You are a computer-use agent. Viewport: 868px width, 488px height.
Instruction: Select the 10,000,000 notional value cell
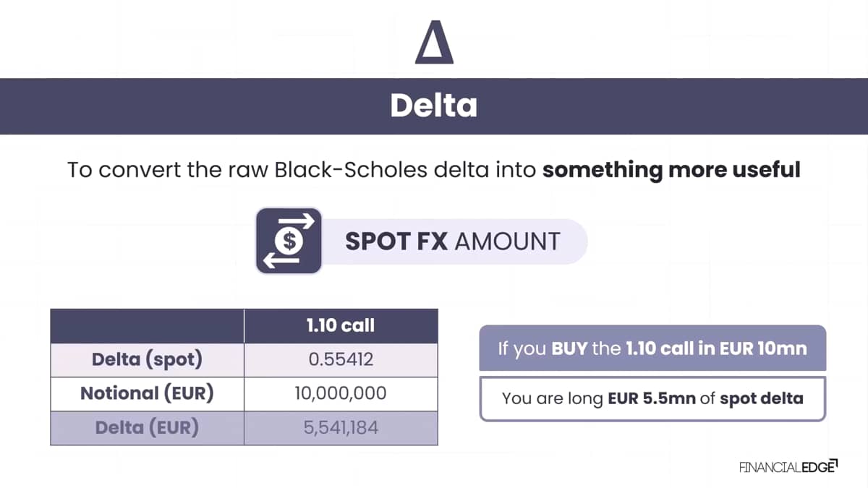[x=341, y=393]
